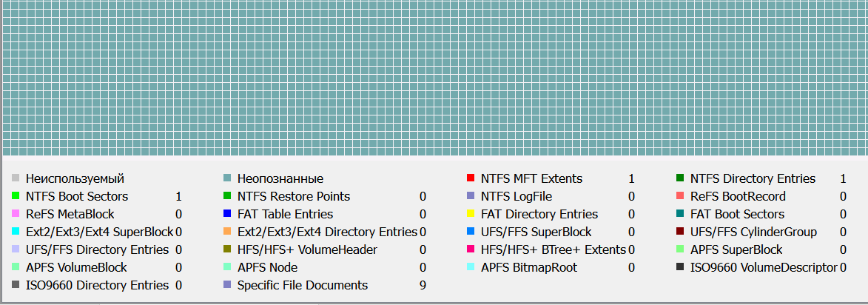Viewport: 868px width, 305px height.
Task: Click the blue UFS/FFS SuperBlock swatch
Action: 471,232
